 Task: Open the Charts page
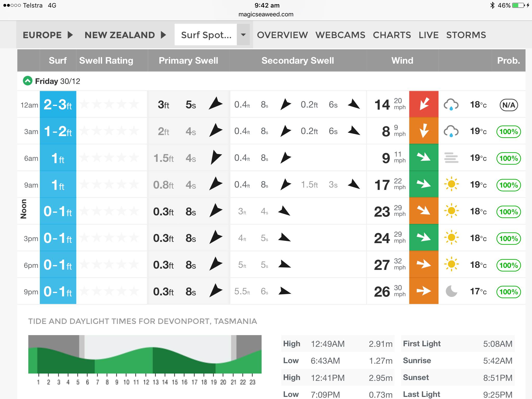392,35
